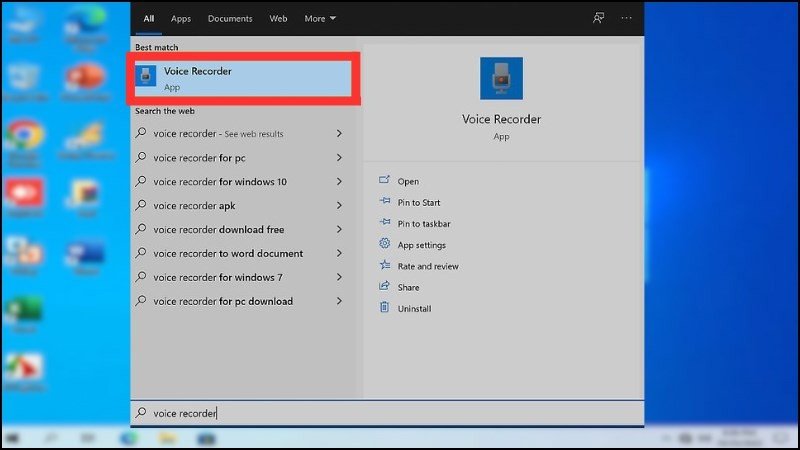800x450 pixels.
Task: Expand arrow for 'voice recorder for windows 10'
Action: point(339,182)
